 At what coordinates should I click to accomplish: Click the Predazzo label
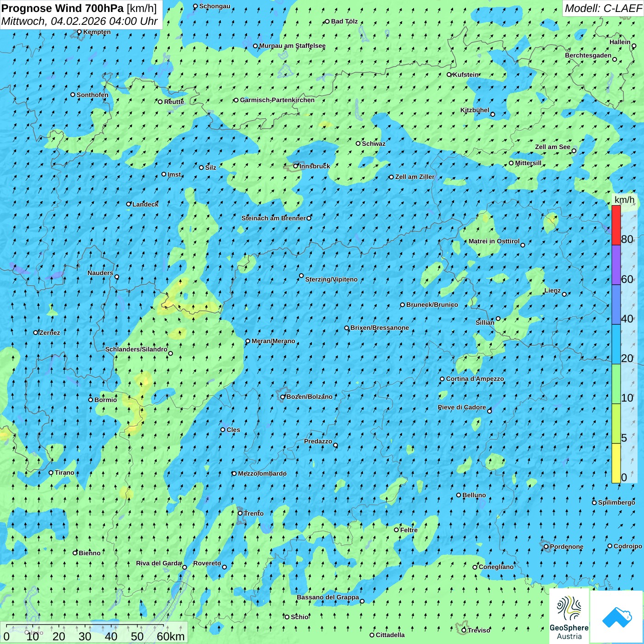(318, 441)
